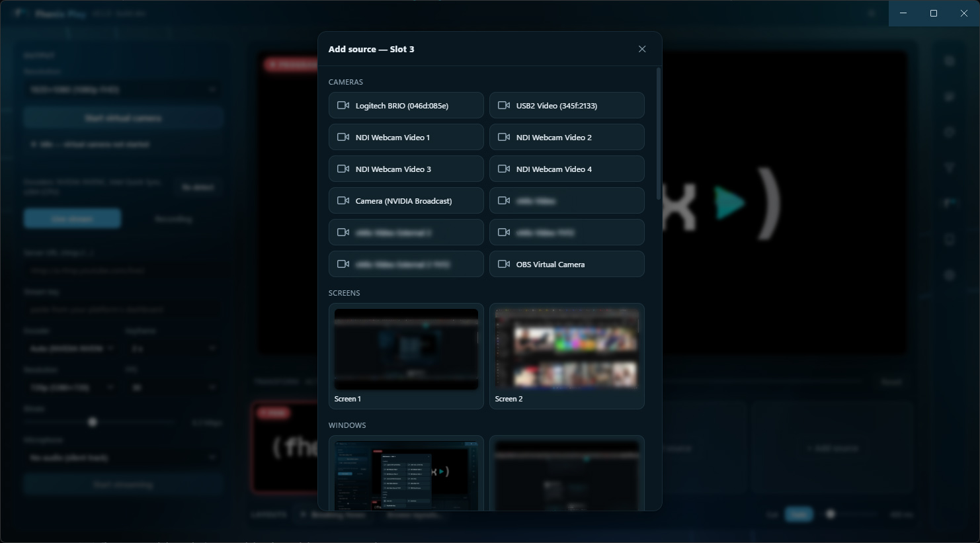Choose USB2 Video (345f:2133) camera
Image resolution: width=980 pixels, height=543 pixels.
pyautogui.click(x=567, y=105)
